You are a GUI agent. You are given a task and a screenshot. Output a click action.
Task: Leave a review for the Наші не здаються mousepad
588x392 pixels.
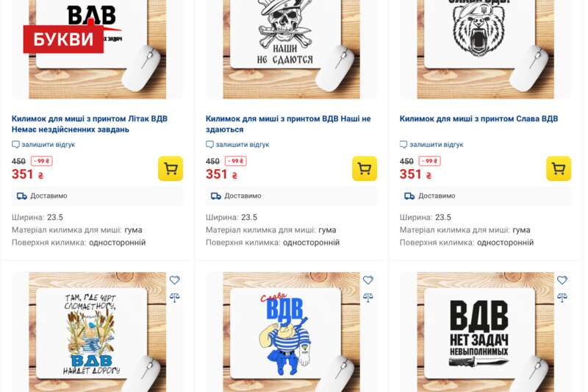click(x=237, y=145)
